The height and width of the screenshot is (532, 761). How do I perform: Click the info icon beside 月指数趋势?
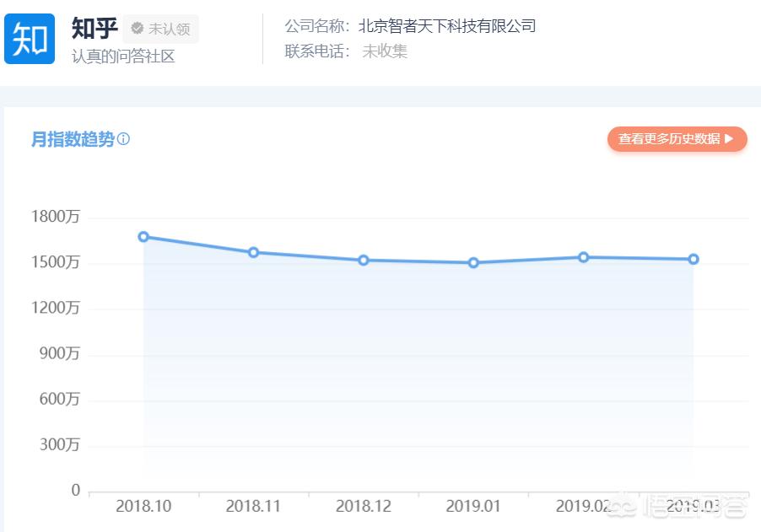point(123,139)
